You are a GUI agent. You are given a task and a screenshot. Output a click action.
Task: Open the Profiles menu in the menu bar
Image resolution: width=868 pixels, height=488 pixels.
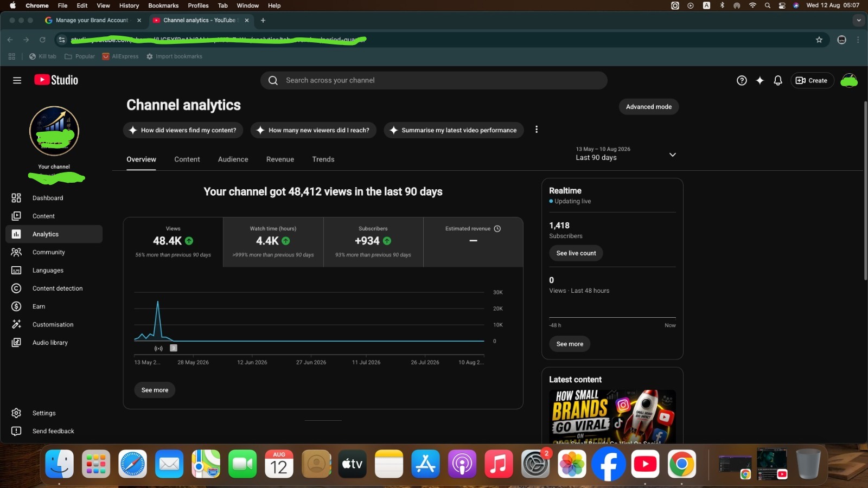(198, 5)
